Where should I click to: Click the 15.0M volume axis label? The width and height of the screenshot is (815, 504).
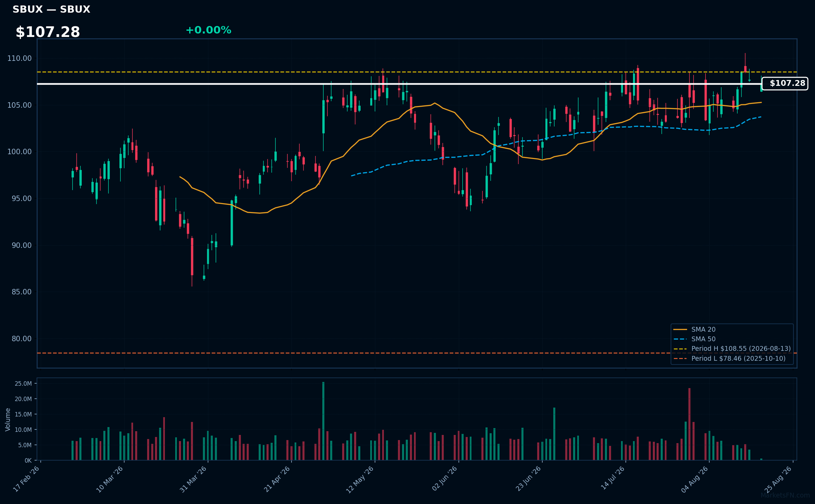(x=23, y=414)
